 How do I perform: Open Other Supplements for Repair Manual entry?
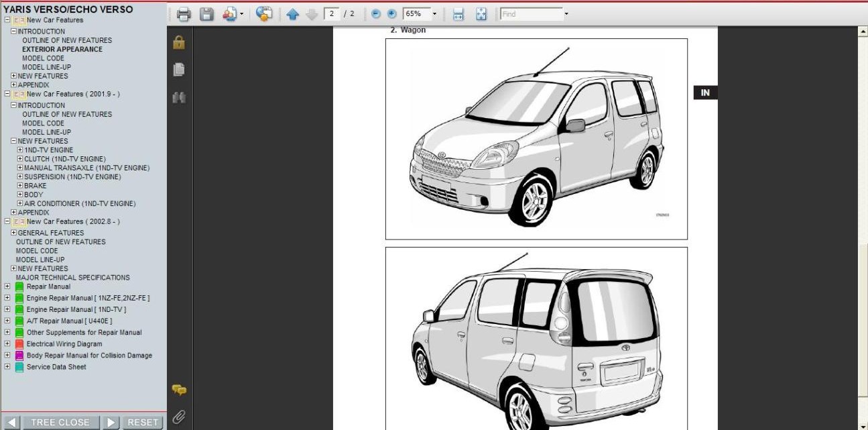point(84,333)
